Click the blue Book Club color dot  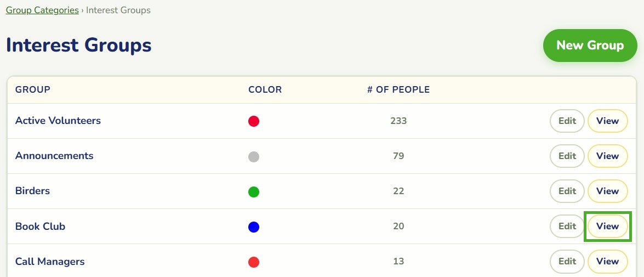point(254,227)
